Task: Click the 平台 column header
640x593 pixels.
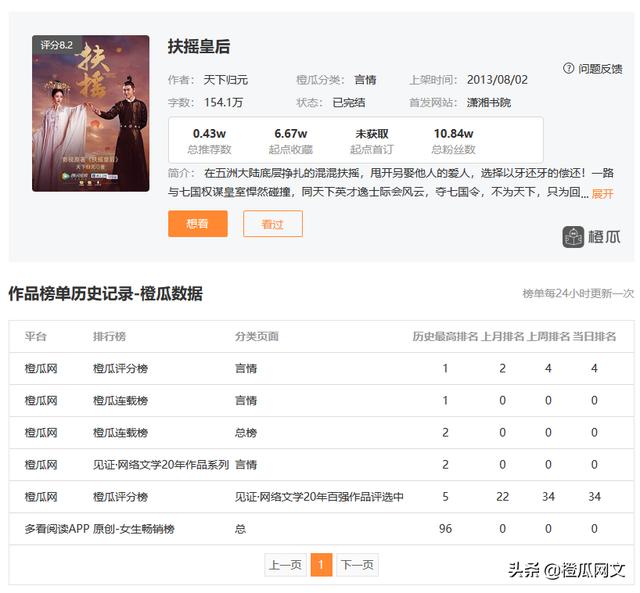Action: pos(36,337)
